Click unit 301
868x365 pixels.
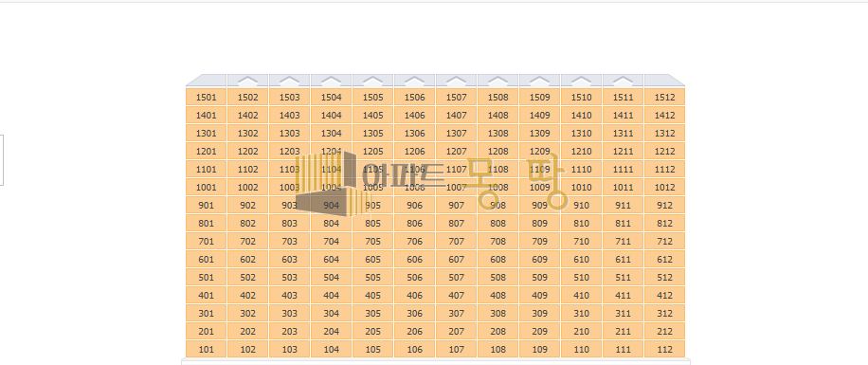click(x=206, y=314)
